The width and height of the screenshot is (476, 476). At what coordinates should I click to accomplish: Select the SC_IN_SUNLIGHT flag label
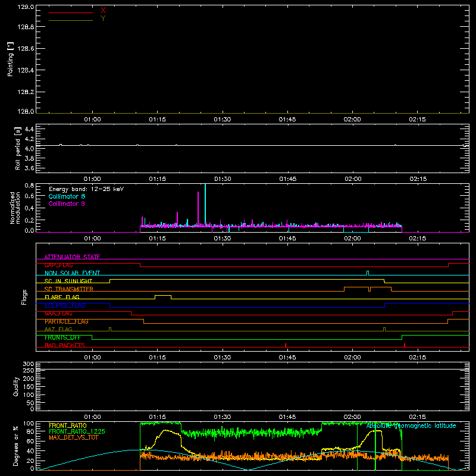[x=68, y=281]
